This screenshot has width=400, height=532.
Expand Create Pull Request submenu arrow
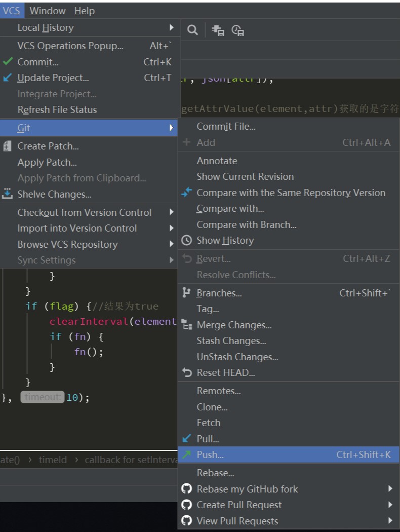(390, 505)
